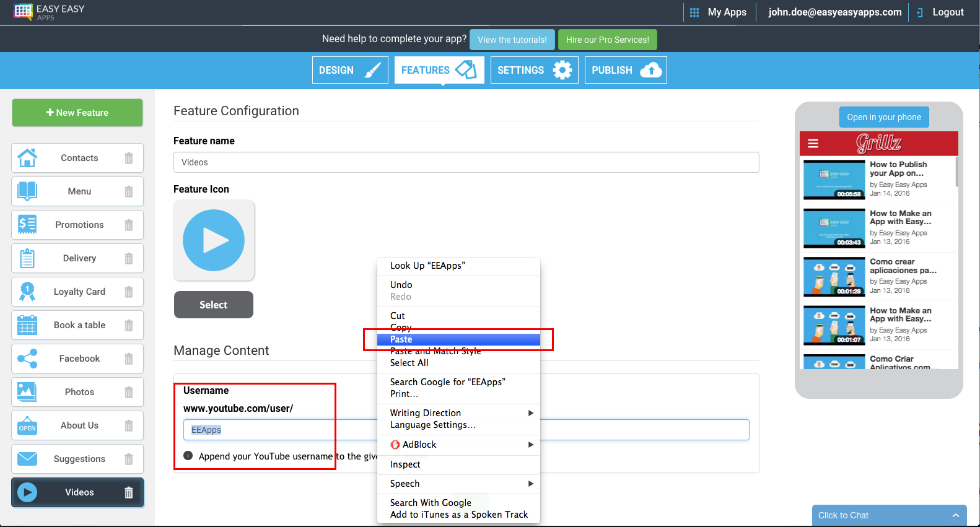Click the YouTube username input field

pyautogui.click(x=466, y=430)
